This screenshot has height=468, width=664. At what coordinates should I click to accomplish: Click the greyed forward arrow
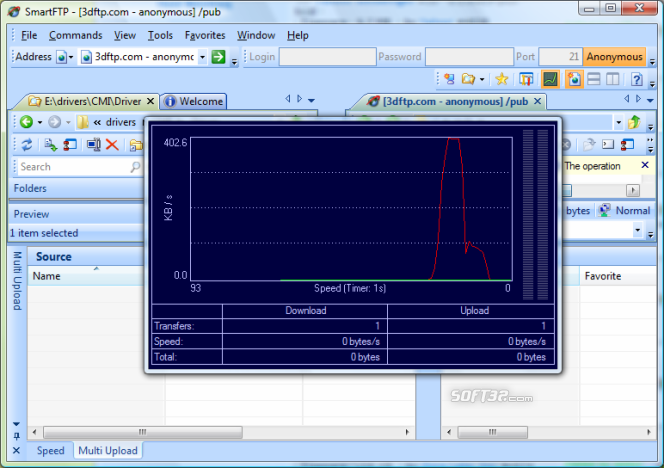[x=54, y=122]
